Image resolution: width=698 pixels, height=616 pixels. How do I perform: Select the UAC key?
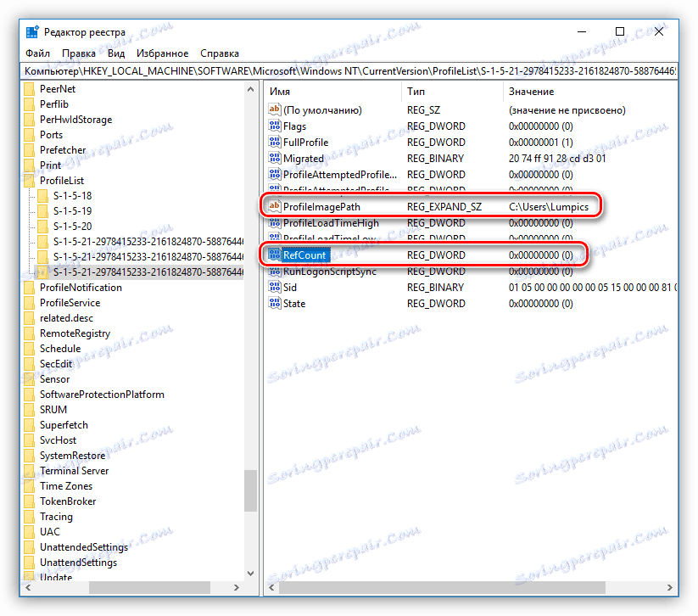point(49,532)
